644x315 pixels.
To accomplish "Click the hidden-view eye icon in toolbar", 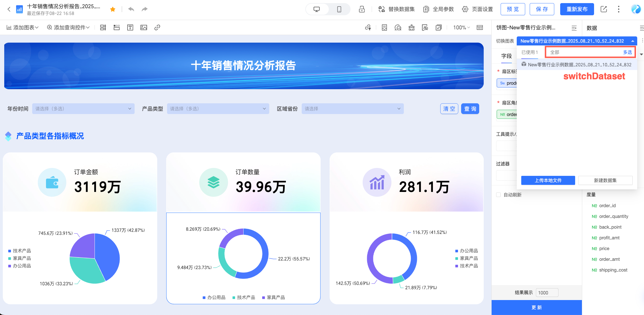I will coord(425,27).
